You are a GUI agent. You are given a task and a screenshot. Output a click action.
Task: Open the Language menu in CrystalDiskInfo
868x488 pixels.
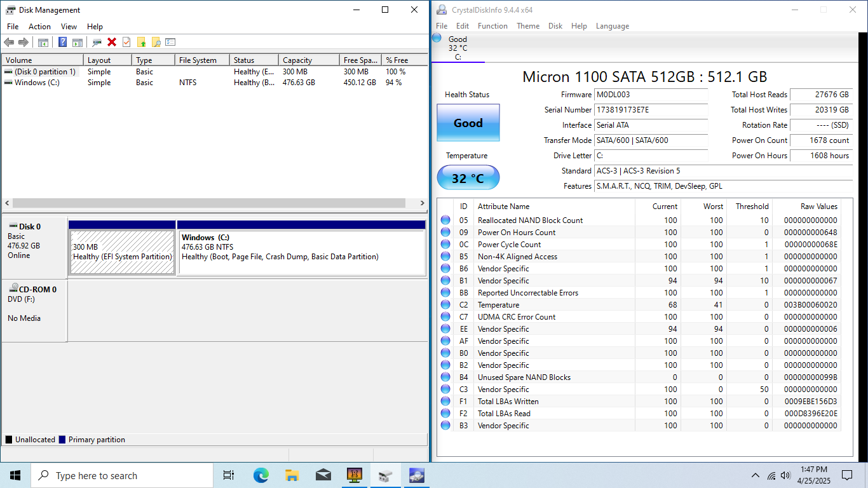pos(613,26)
